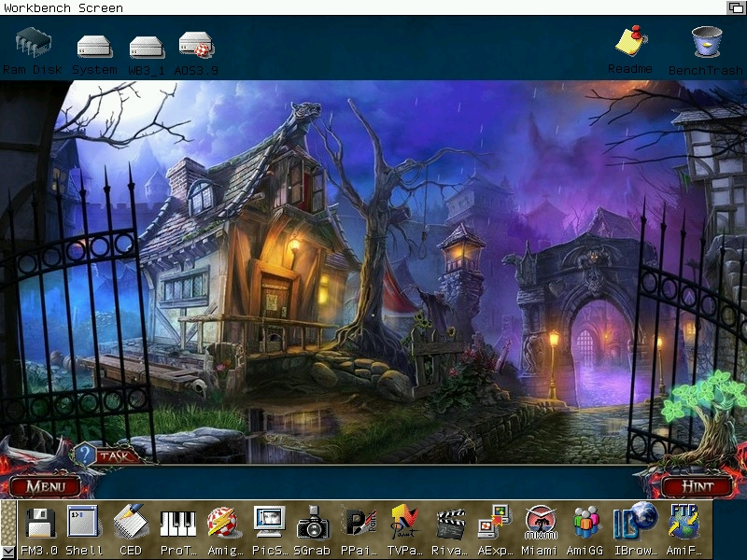Click the MENU button on backdrop
Viewport: 747px width, 560px height.
[x=45, y=485]
